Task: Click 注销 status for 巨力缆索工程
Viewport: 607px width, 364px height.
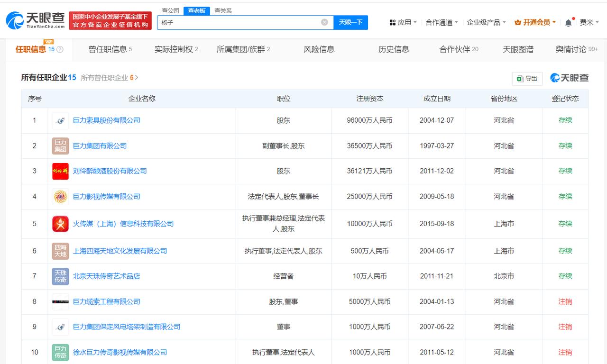Action: 565,301
